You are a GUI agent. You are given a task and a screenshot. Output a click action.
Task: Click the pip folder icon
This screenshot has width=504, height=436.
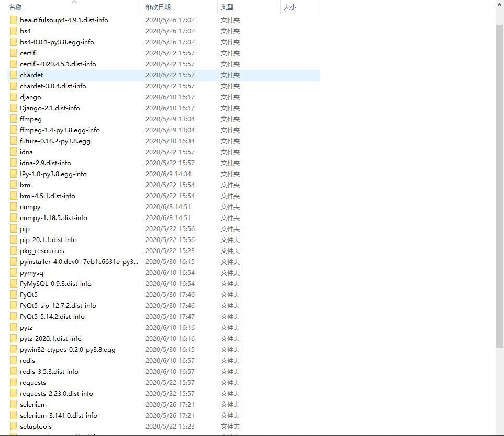14,229
